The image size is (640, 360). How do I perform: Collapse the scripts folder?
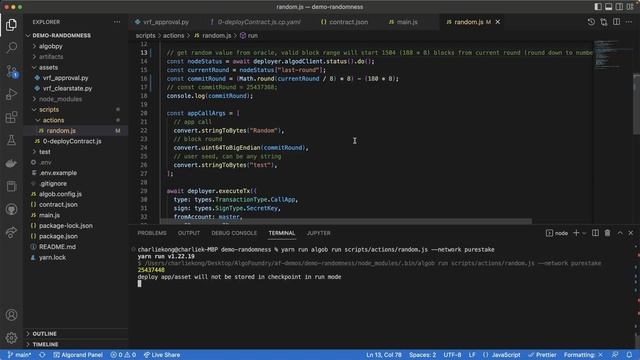[x=49, y=109]
